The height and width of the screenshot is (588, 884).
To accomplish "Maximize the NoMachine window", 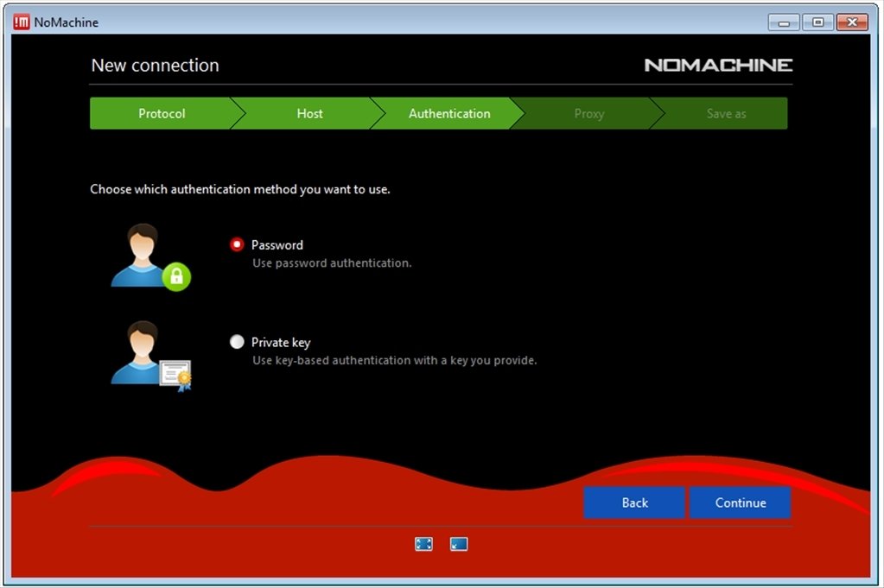I will (x=818, y=22).
